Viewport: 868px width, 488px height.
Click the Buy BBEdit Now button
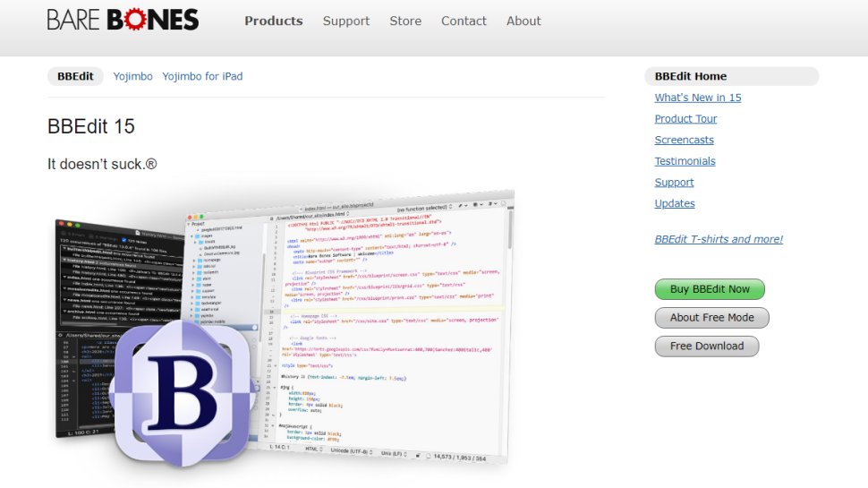click(x=710, y=289)
